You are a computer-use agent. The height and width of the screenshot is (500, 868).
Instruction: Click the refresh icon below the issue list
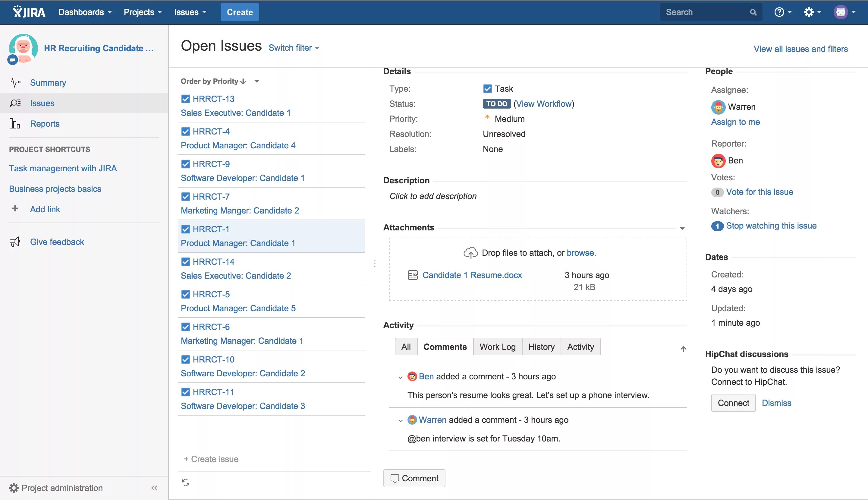coord(186,482)
